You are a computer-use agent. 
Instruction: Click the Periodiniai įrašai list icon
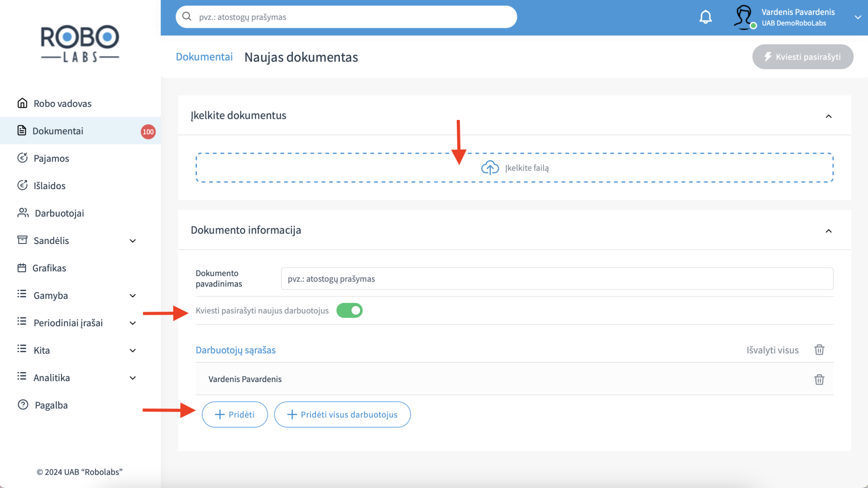coord(22,321)
